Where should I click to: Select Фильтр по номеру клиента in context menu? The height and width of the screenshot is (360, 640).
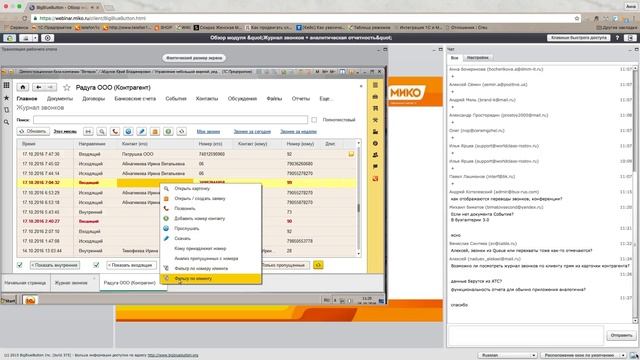pos(211,269)
